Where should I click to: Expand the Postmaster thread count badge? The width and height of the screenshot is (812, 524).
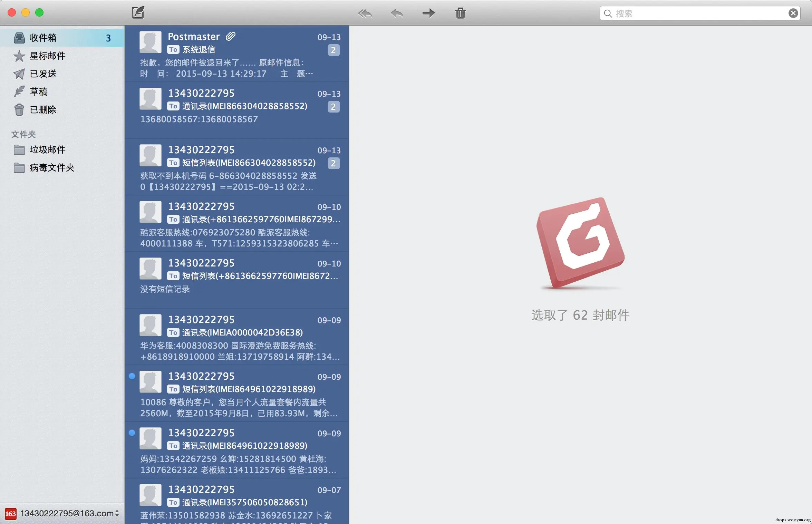333,50
